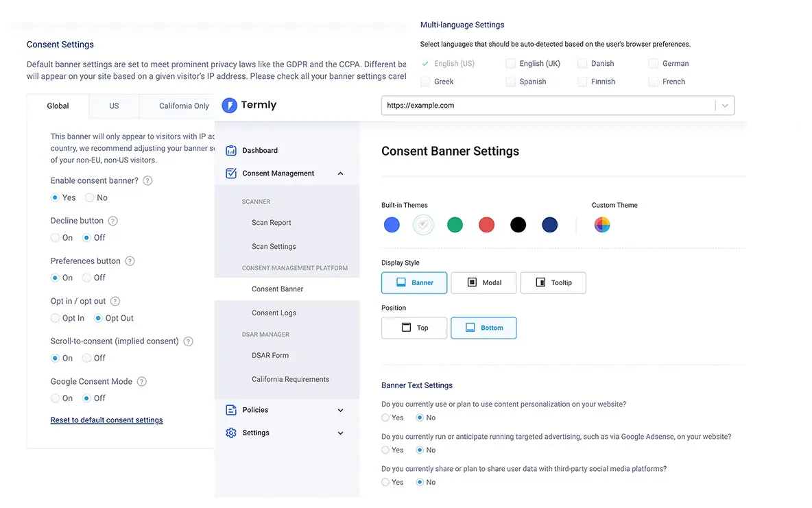Click the Policies document icon

point(231,410)
